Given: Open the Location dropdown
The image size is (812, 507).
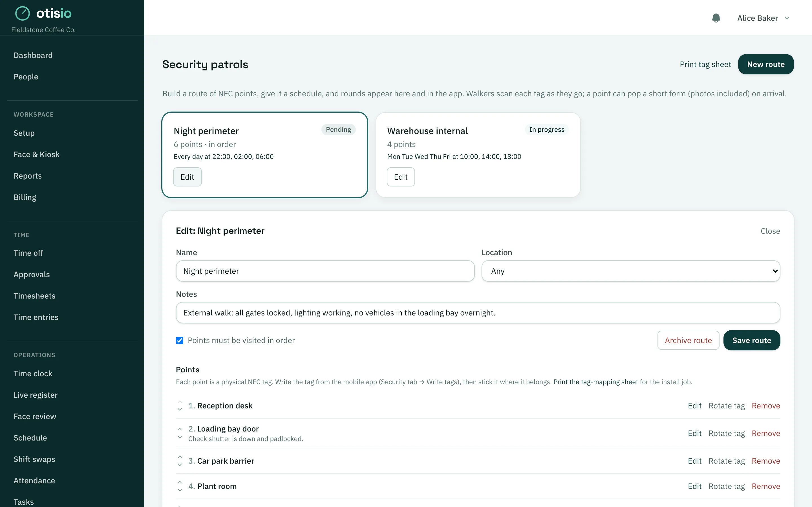Looking at the screenshot, I should [630, 271].
